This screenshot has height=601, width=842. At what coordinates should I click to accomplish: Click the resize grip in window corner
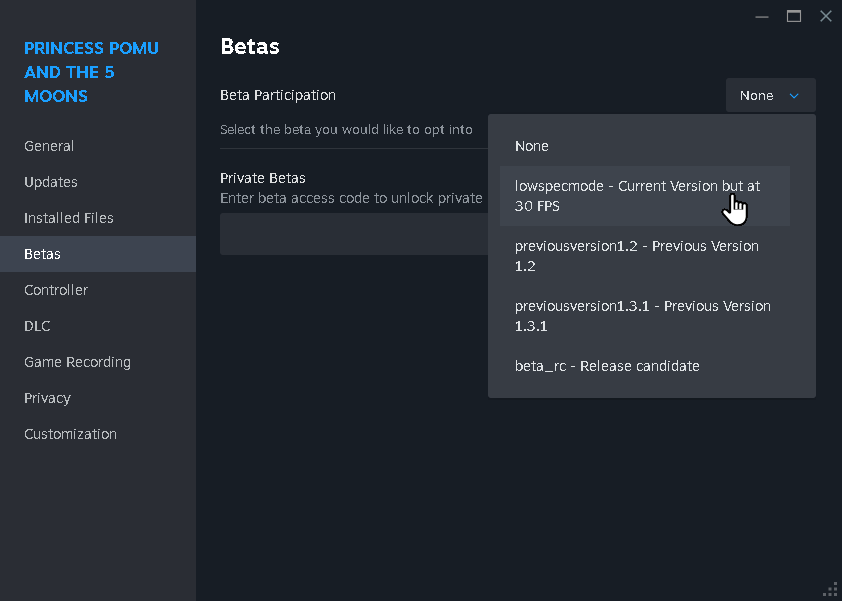point(830,589)
